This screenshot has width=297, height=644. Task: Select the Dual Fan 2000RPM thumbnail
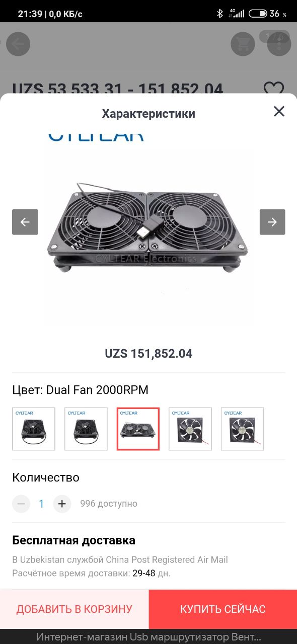(x=138, y=429)
